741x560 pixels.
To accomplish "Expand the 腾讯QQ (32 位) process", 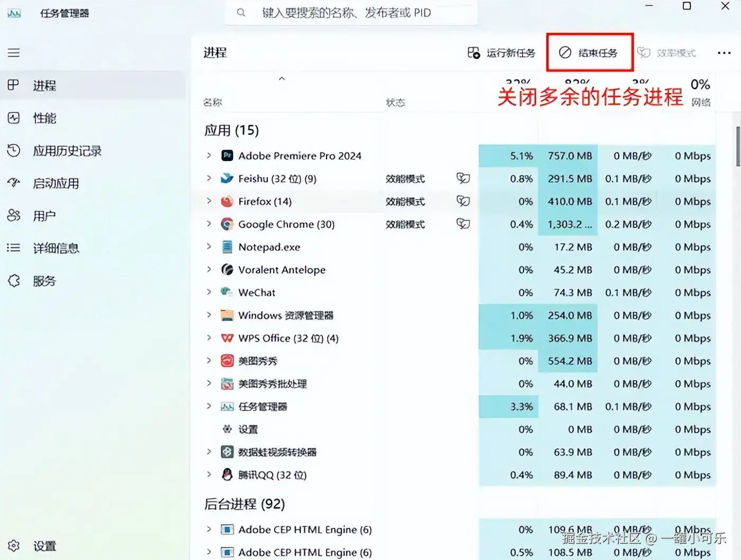I will 209,474.
